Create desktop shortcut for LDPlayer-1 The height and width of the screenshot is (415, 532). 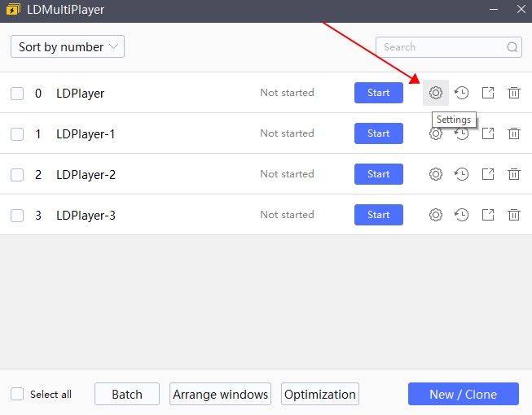point(488,133)
